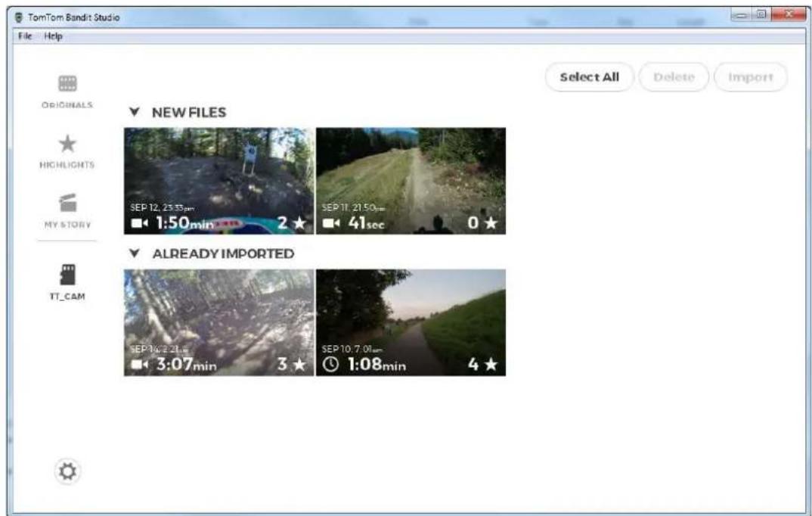Viewport: 812px width, 516px height.
Task: Click the Import button
Action: (x=750, y=77)
